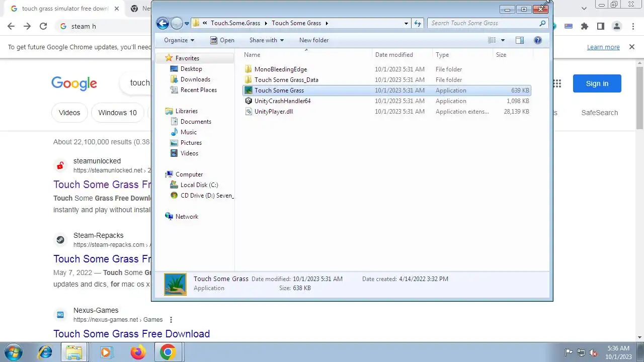Open recent locations dropdown beside Forward arrow
This screenshot has width=644, height=362.
pos(187,23)
